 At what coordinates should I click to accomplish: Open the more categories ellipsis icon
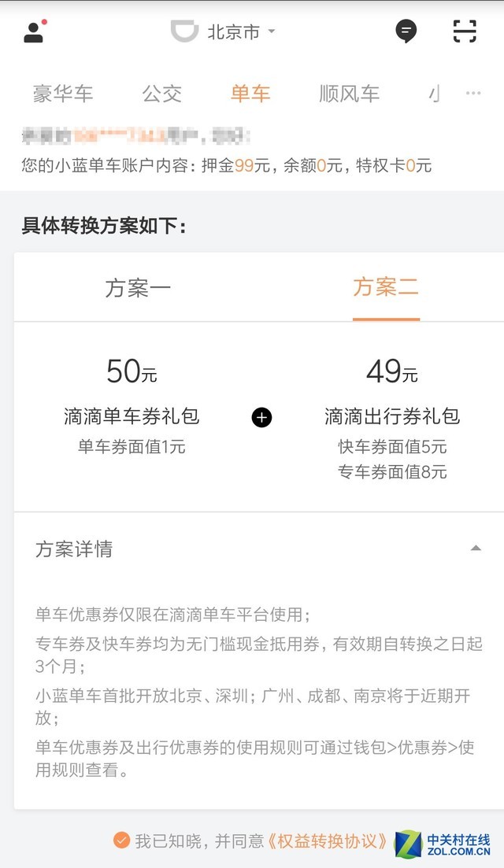pyautogui.click(x=473, y=94)
